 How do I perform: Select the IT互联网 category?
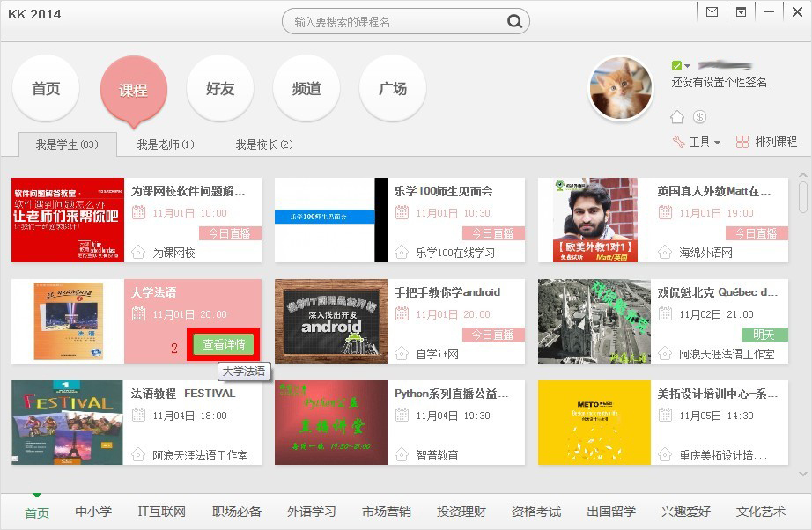[x=161, y=512]
